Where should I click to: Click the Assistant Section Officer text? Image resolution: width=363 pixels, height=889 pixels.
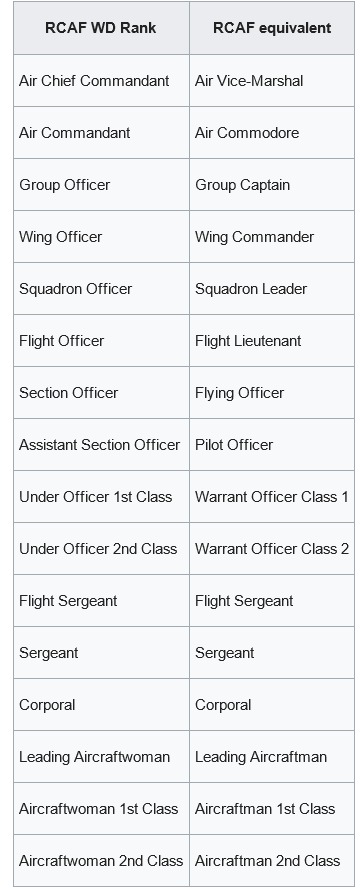tap(99, 444)
